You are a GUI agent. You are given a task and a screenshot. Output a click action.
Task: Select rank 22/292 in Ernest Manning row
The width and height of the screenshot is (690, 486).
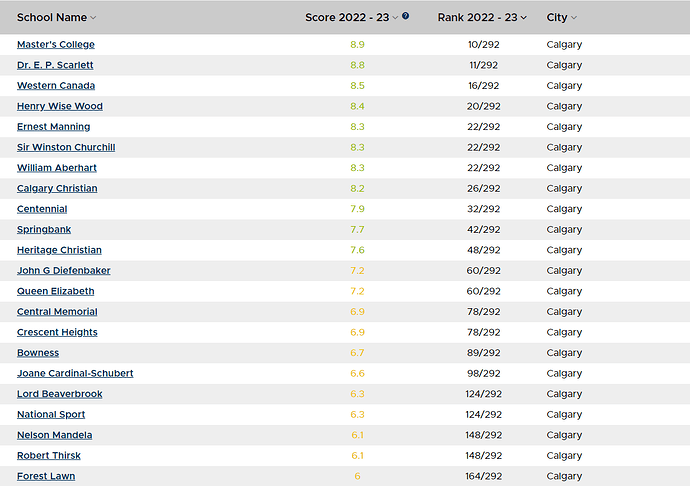pos(484,127)
